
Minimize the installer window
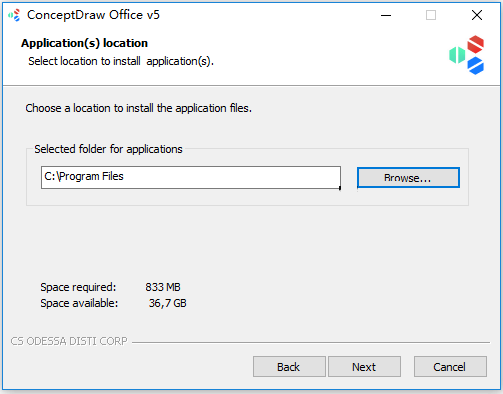386,15
